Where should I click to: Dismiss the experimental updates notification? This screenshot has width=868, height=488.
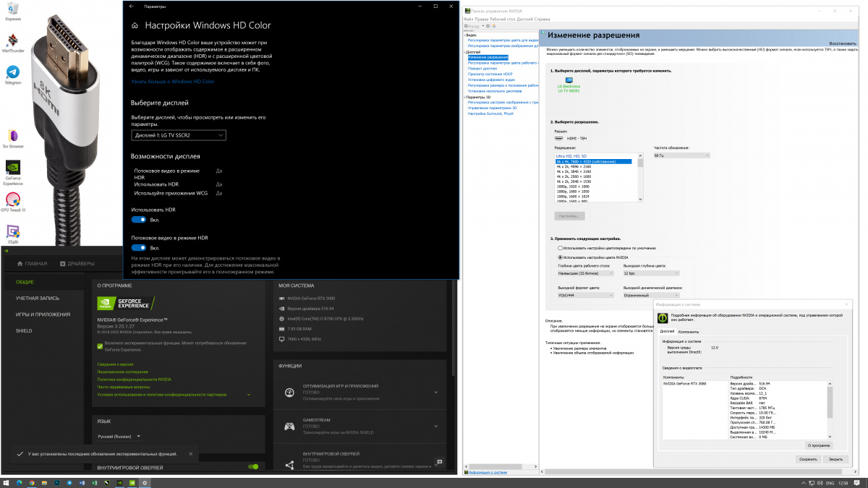[x=191, y=454]
